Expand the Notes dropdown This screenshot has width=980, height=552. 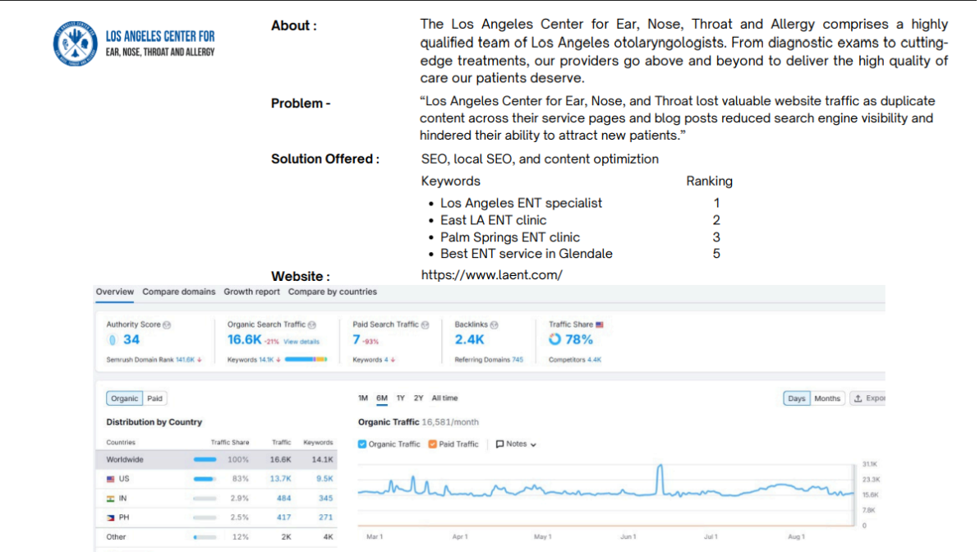(x=516, y=444)
